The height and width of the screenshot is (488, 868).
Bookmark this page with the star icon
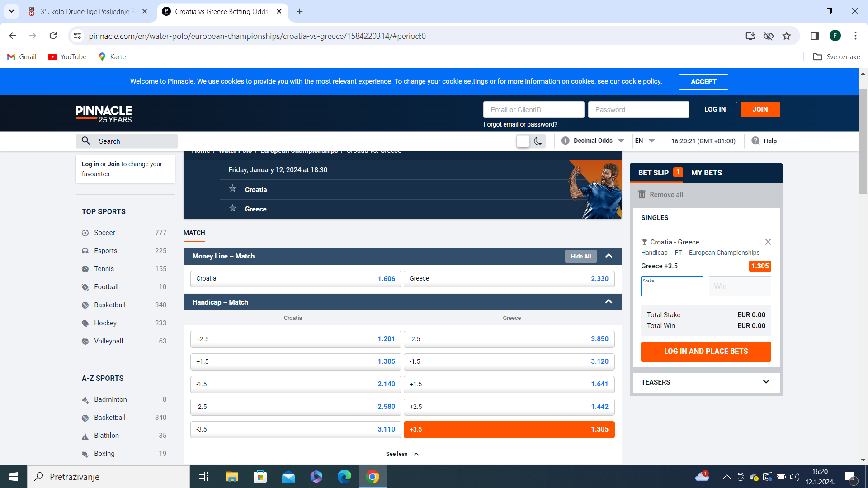coord(787,36)
